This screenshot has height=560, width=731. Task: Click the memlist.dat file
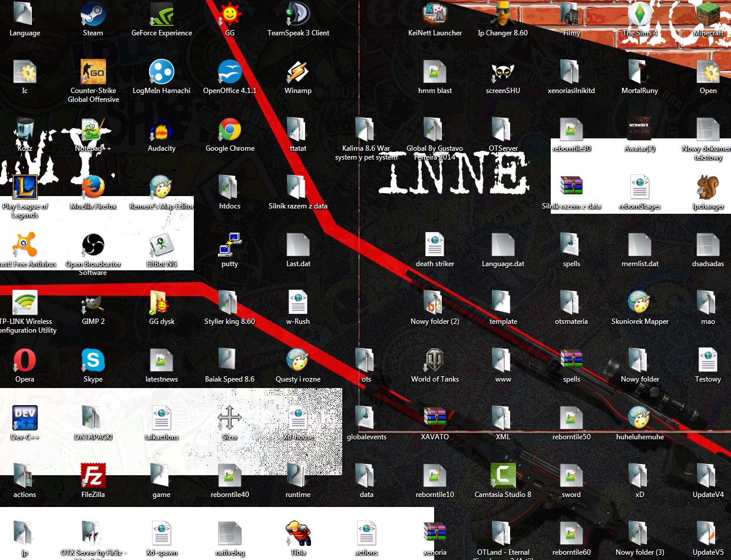point(640,245)
